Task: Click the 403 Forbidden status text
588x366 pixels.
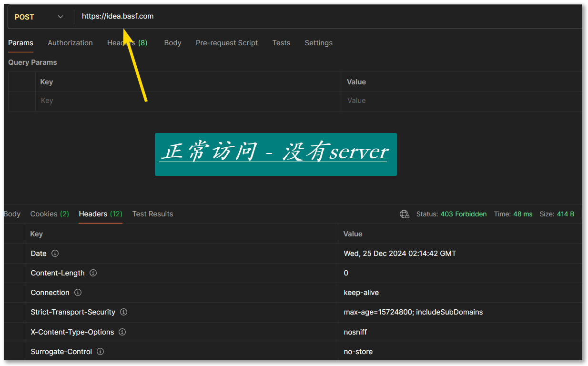Action: pos(463,214)
